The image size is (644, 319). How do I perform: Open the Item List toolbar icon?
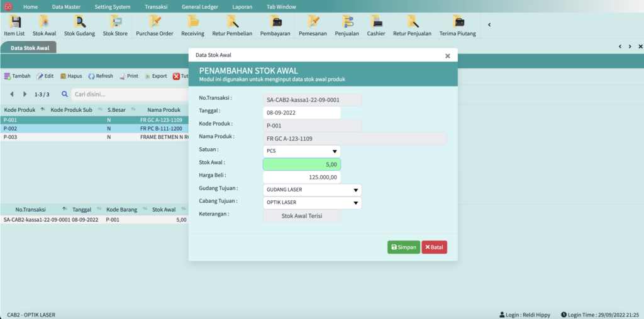(x=14, y=25)
